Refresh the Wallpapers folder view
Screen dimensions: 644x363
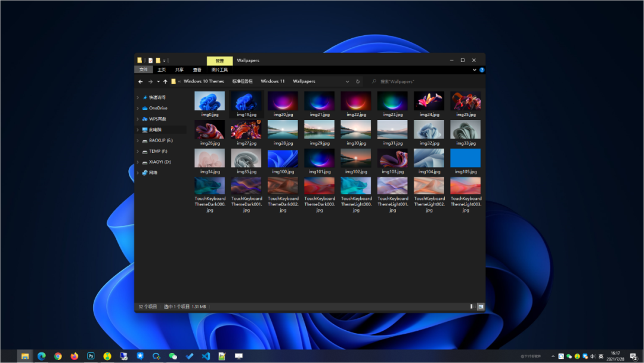pos(358,81)
